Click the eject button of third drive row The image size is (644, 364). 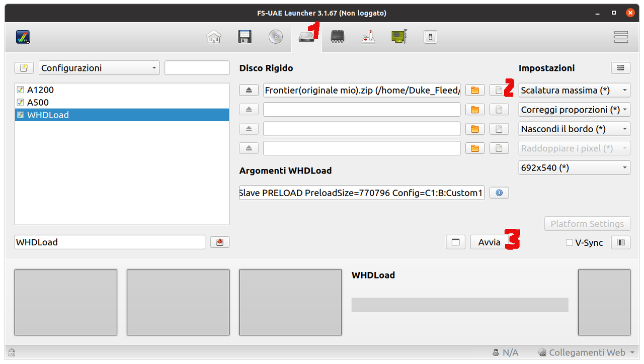coord(249,129)
